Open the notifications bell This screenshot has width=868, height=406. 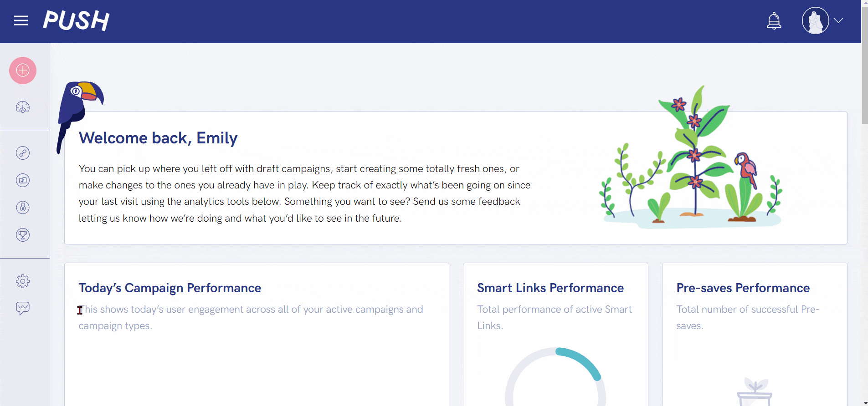coord(774,21)
